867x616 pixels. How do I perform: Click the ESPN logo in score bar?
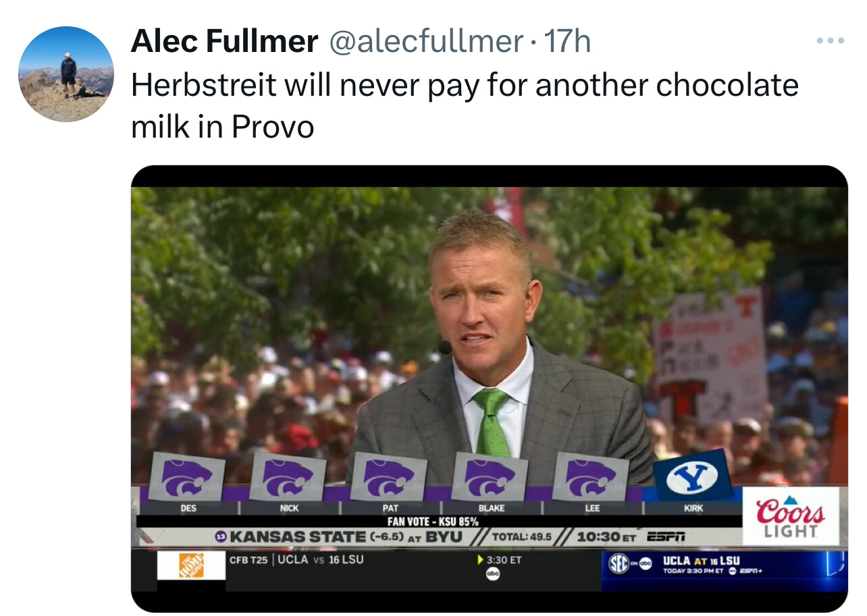666,537
